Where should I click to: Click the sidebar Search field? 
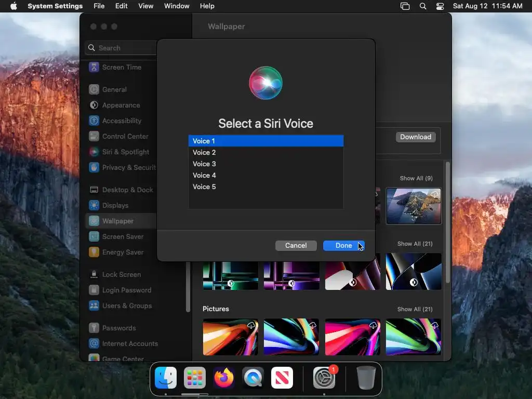pos(122,48)
